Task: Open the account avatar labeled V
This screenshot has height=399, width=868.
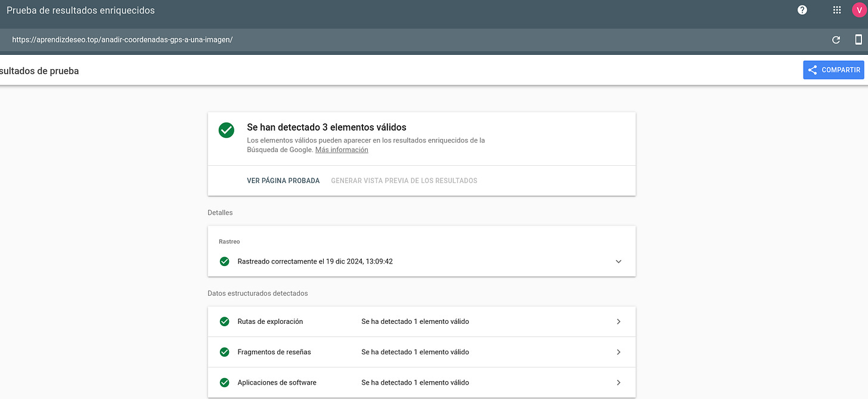Action: pos(858,10)
